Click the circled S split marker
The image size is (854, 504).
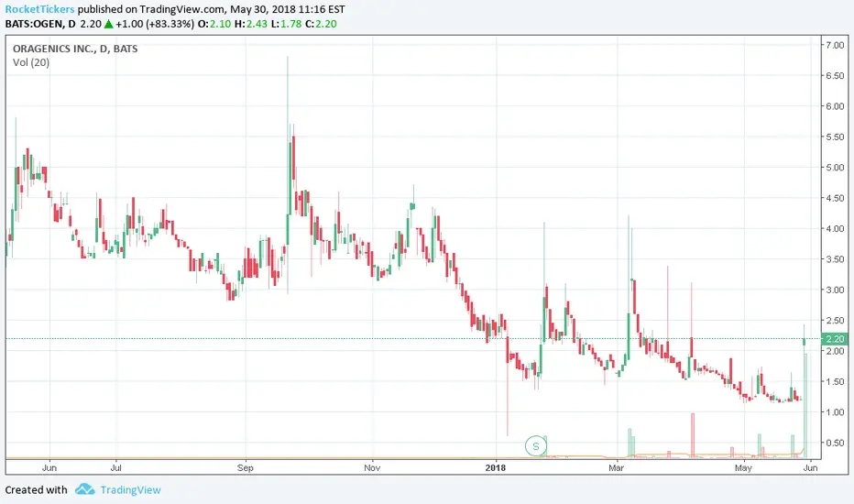[535, 446]
